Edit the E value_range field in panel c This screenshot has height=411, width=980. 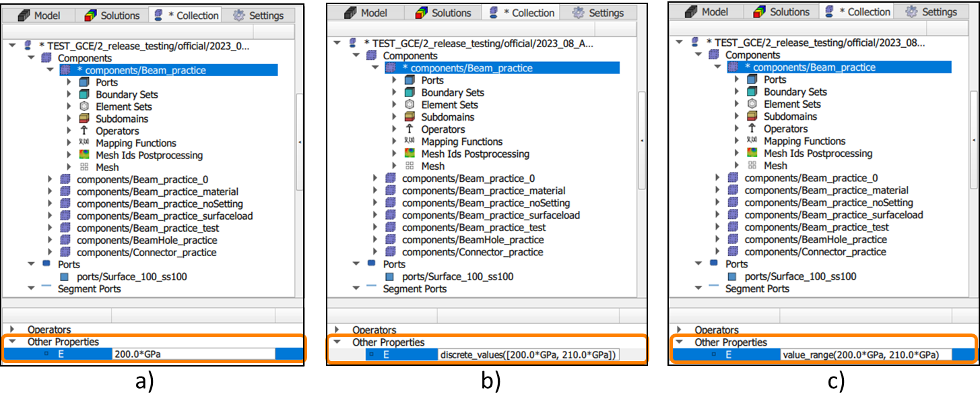(x=865, y=354)
